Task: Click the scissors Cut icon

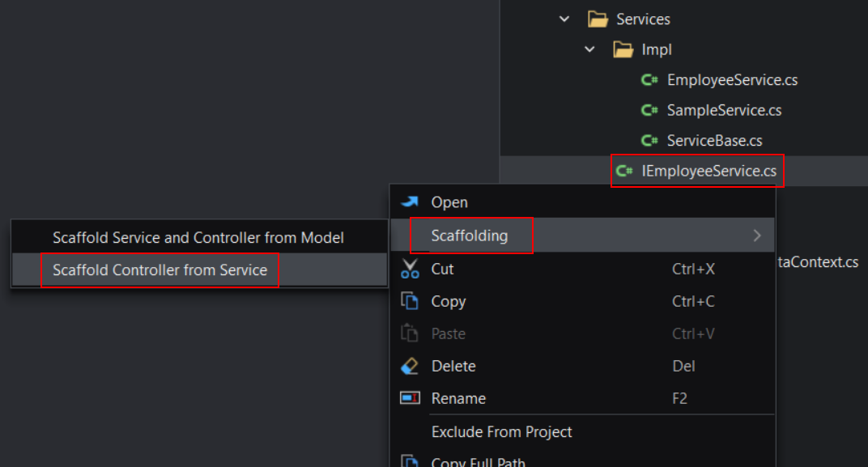Action: [x=411, y=269]
